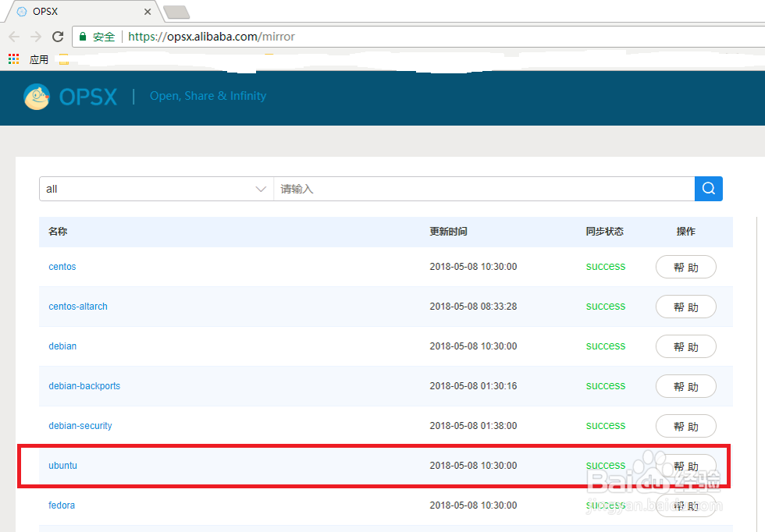Select the OPSX tab
The height and width of the screenshot is (532, 765).
(83, 12)
